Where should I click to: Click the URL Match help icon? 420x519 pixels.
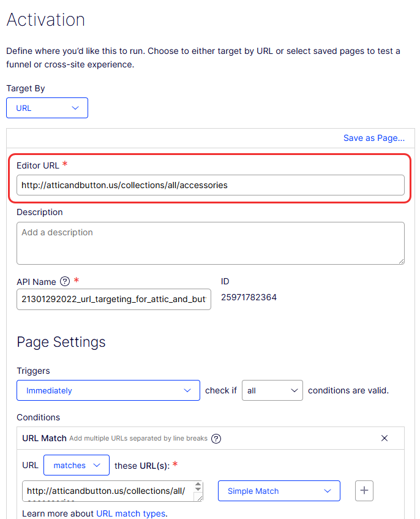[x=216, y=438]
